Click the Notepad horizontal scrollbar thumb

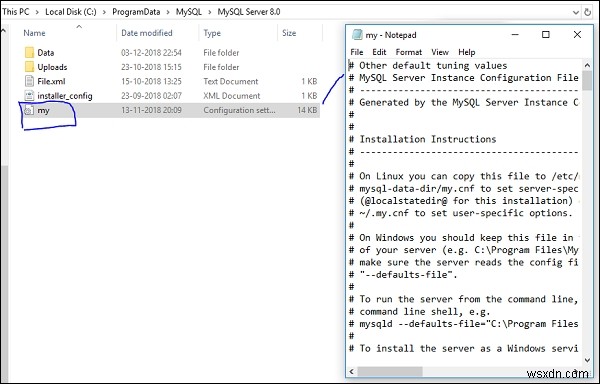point(390,371)
